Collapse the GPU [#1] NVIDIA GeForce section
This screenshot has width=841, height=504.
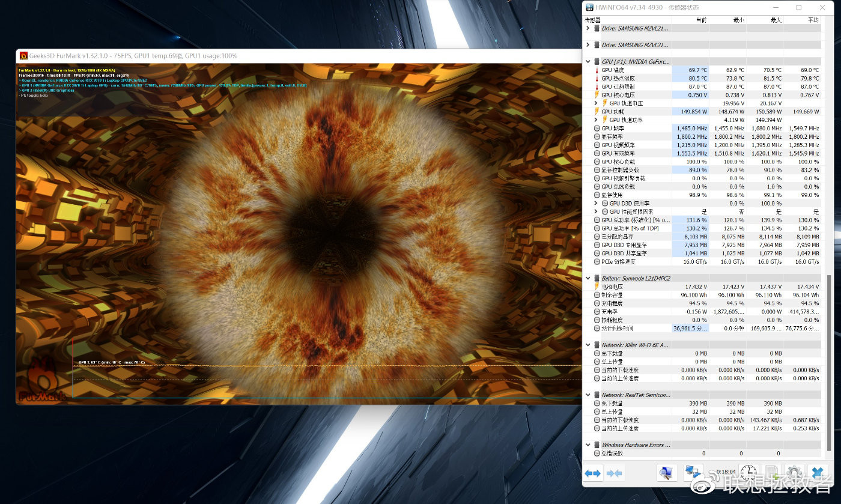588,62
